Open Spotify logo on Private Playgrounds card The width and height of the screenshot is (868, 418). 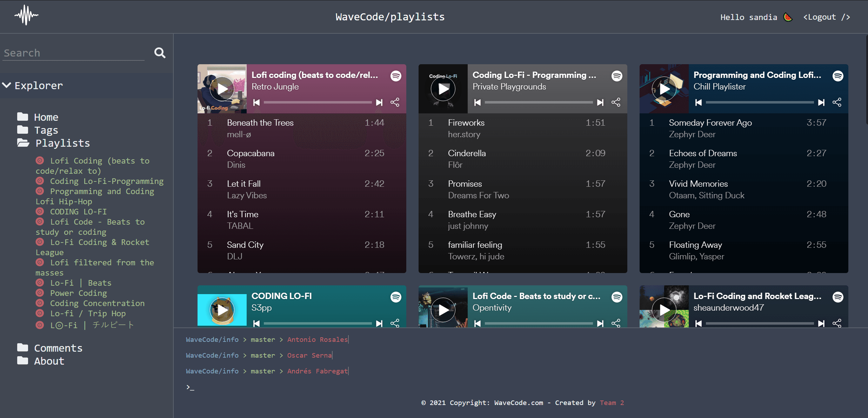(x=617, y=76)
